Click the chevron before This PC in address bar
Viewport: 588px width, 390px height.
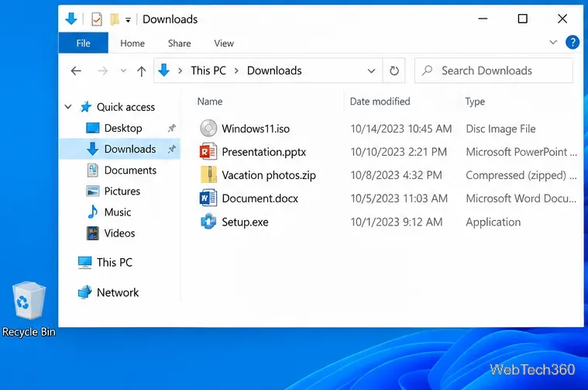pos(181,71)
